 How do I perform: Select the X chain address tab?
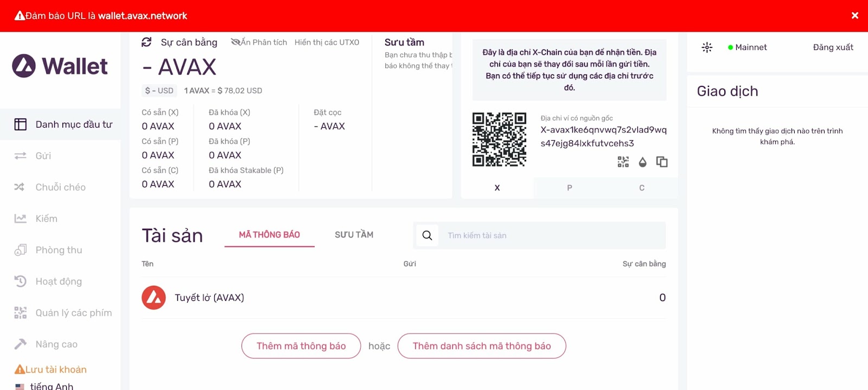tap(497, 188)
